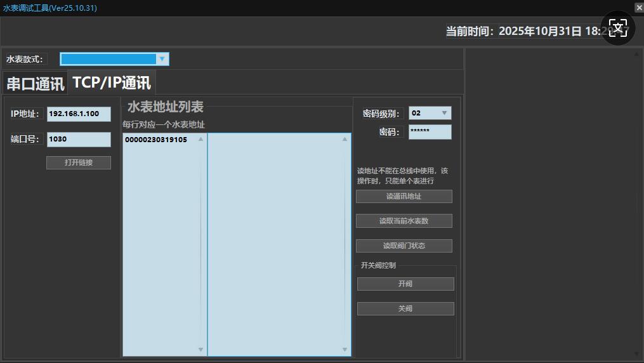Click the 开阀 button to open valve
This screenshot has width=644, height=363.
coord(405,284)
